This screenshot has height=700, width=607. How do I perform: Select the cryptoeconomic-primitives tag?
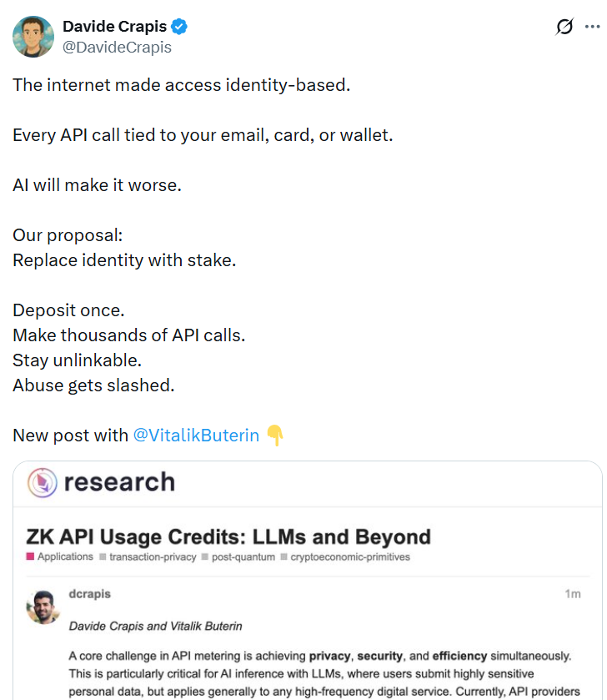[x=350, y=557]
